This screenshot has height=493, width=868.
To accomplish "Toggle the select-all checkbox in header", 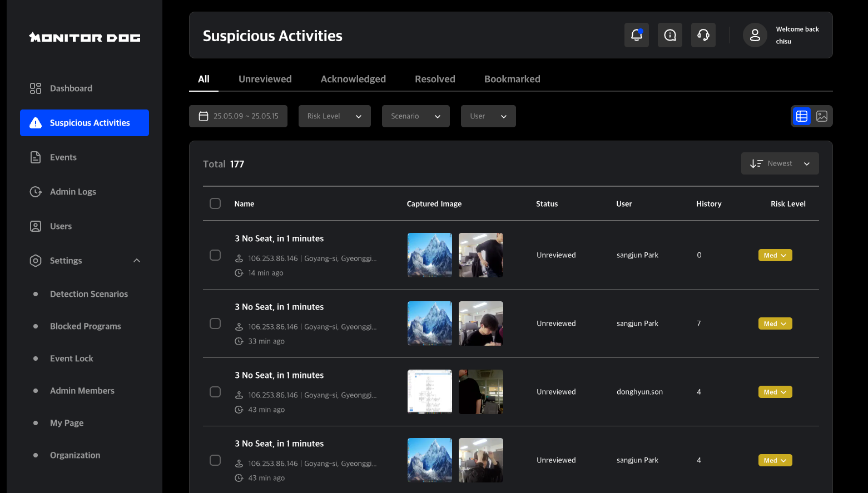I will (x=215, y=203).
